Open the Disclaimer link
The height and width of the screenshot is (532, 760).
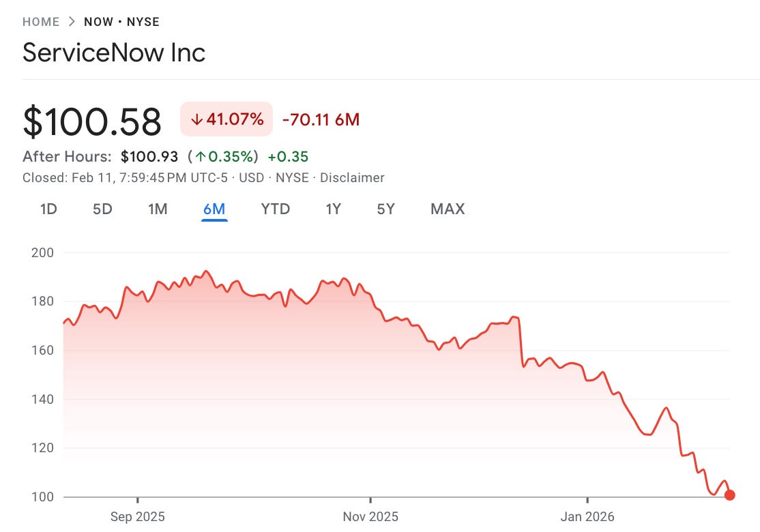(353, 177)
